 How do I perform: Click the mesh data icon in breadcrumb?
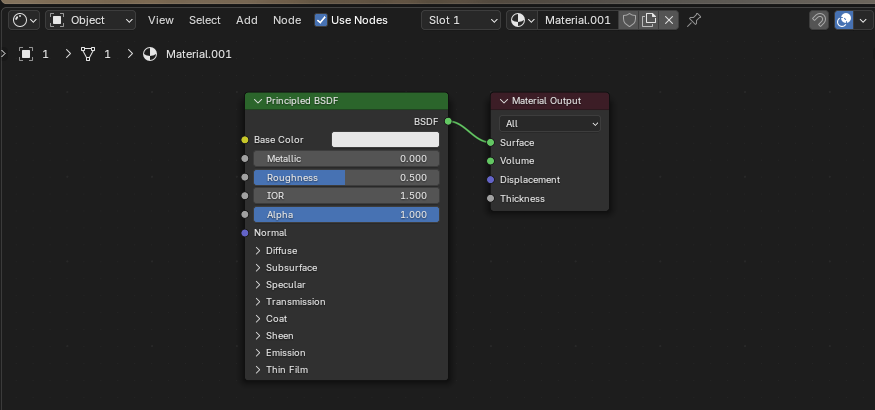(x=87, y=54)
